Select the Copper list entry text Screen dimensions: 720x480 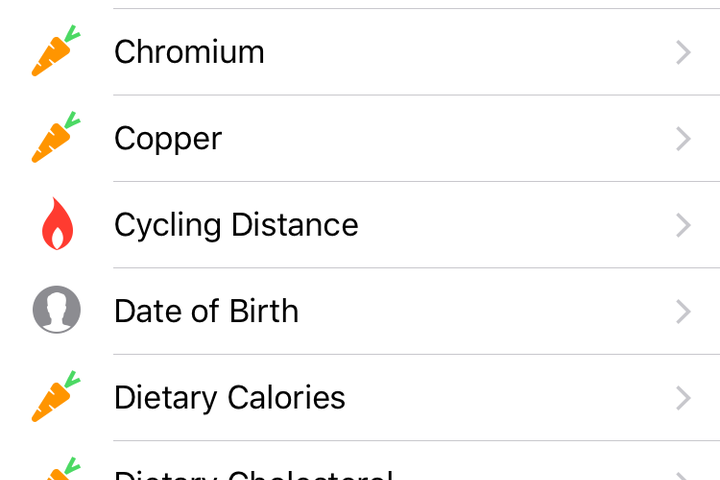(168, 139)
